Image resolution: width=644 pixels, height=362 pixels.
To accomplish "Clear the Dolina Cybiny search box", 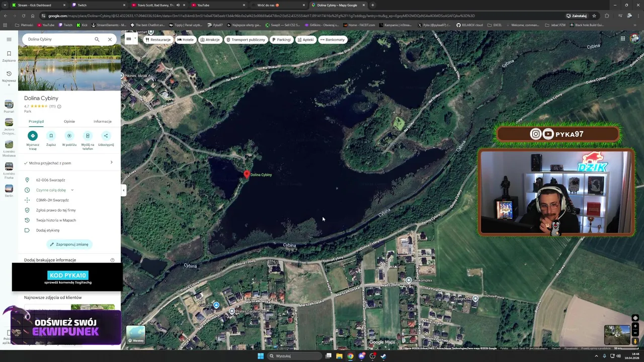I will [110, 39].
